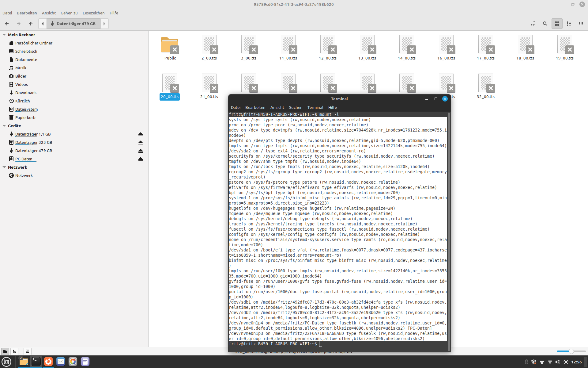Collapse the Geräte section

point(4,126)
